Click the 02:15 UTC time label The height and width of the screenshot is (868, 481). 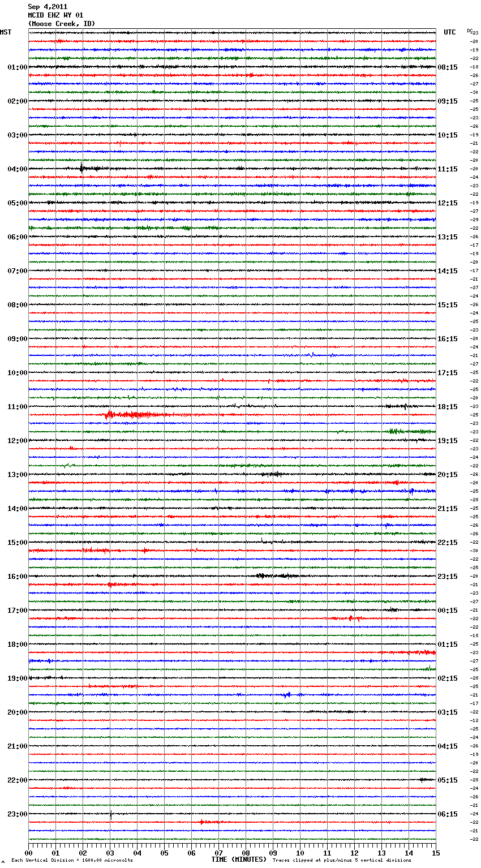pos(448,678)
